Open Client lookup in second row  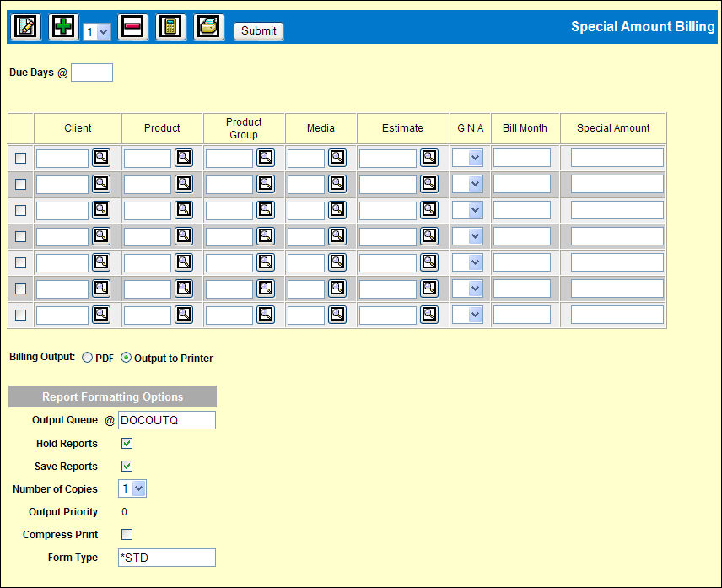point(101,184)
